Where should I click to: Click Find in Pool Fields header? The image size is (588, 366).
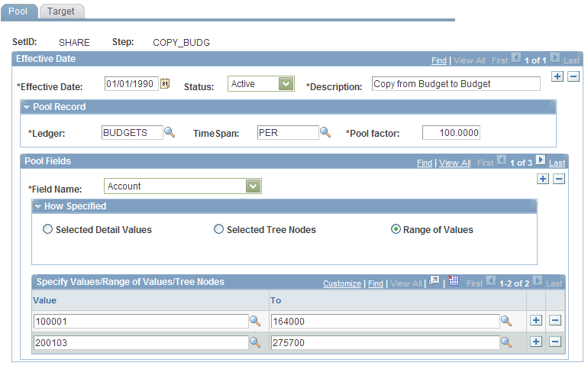(424, 163)
